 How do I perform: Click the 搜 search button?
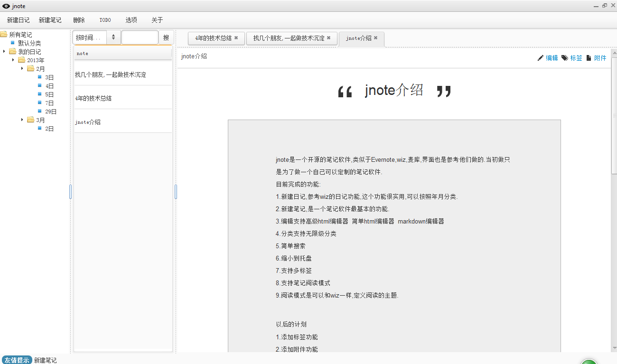coord(166,37)
